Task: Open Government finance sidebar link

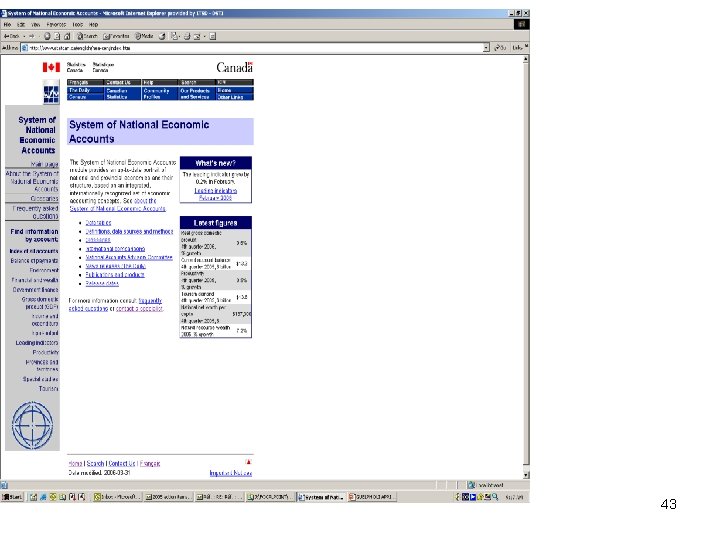Action: [35, 290]
